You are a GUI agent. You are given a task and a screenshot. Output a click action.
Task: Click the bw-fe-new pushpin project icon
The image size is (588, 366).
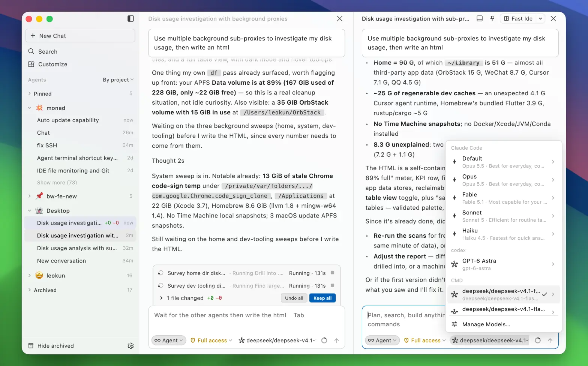(x=39, y=196)
